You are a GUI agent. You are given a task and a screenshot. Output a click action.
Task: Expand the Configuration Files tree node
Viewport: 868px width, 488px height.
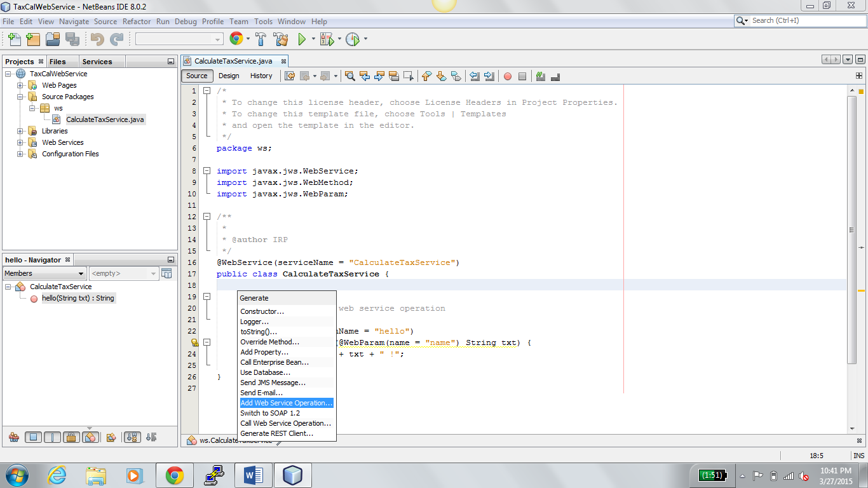coord(20,154)
